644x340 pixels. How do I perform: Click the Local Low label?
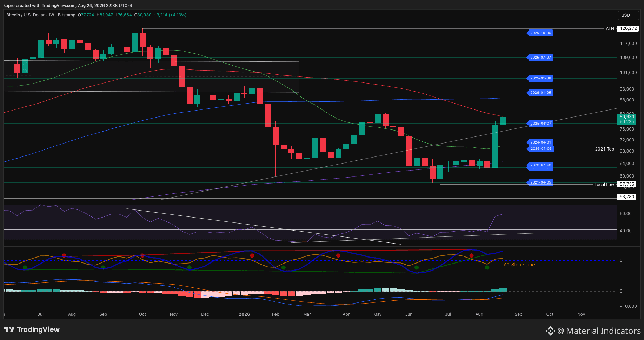tap(604, 185)
